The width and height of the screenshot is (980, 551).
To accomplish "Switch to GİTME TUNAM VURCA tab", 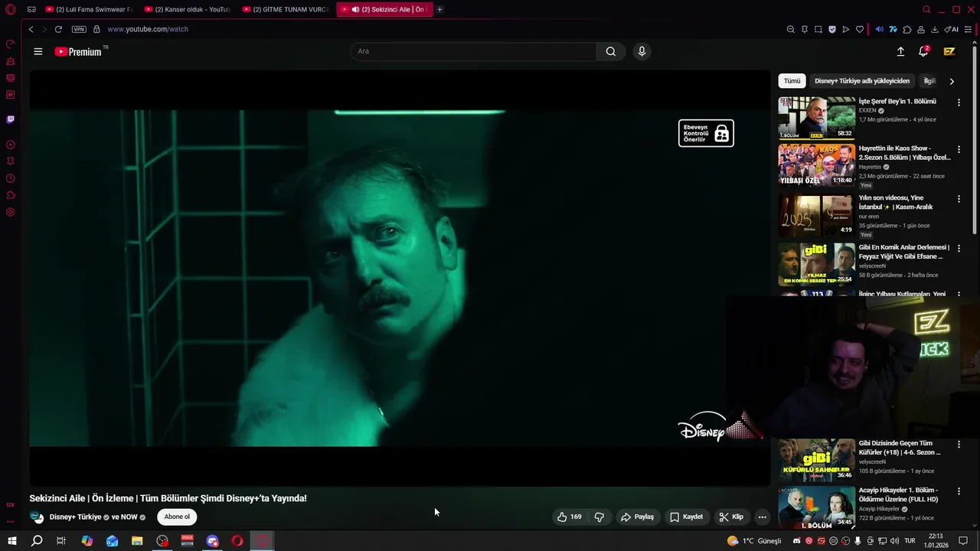I will pos(285,9).
